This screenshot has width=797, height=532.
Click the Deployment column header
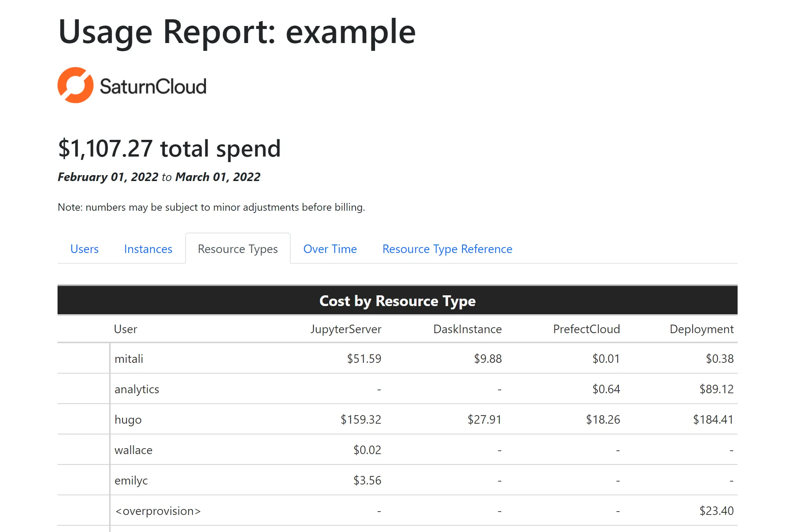click(x=702, y=329)
